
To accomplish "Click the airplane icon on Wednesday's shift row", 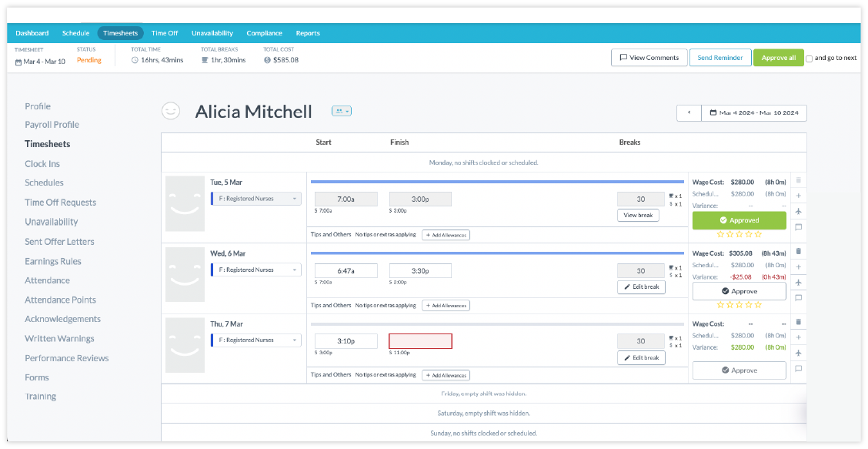I will coord(799,282).
